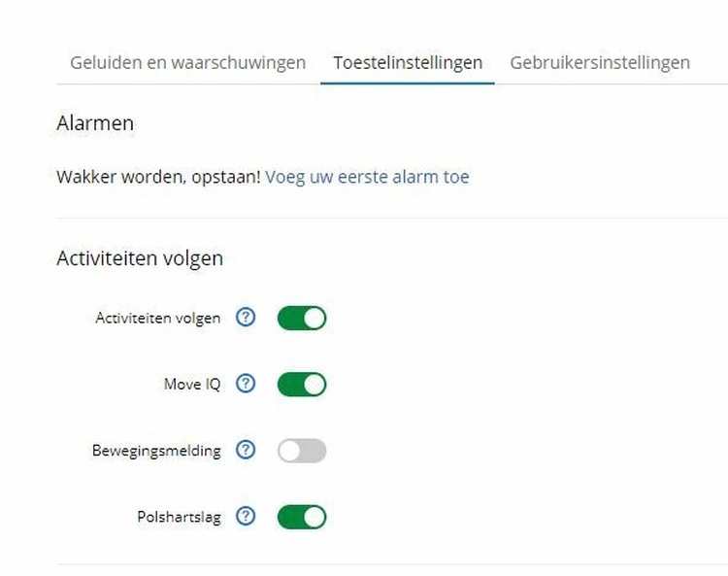Switch off the Polshartslag toggle
Screen dimensions: 728x576
click(302, 516)
